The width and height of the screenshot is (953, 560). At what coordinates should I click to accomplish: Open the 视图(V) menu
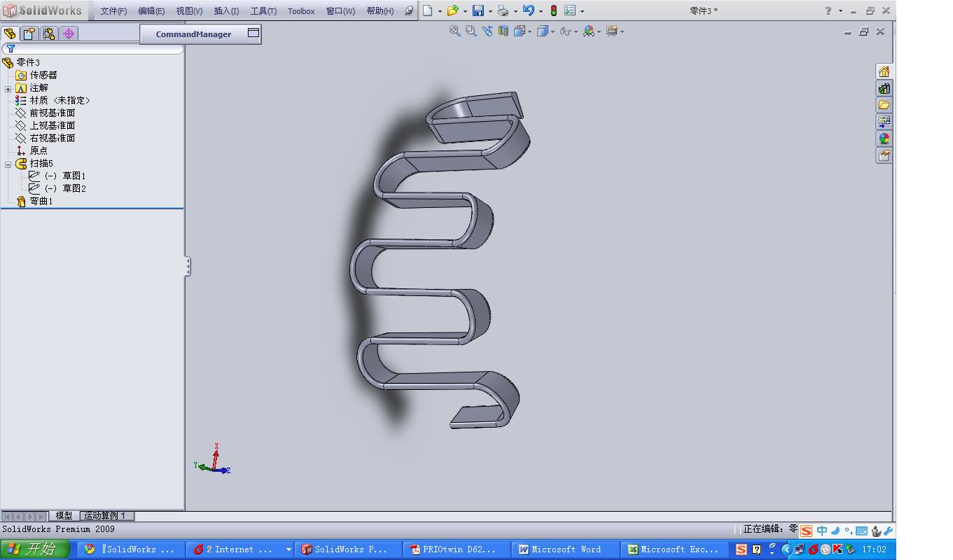(189, 11)
